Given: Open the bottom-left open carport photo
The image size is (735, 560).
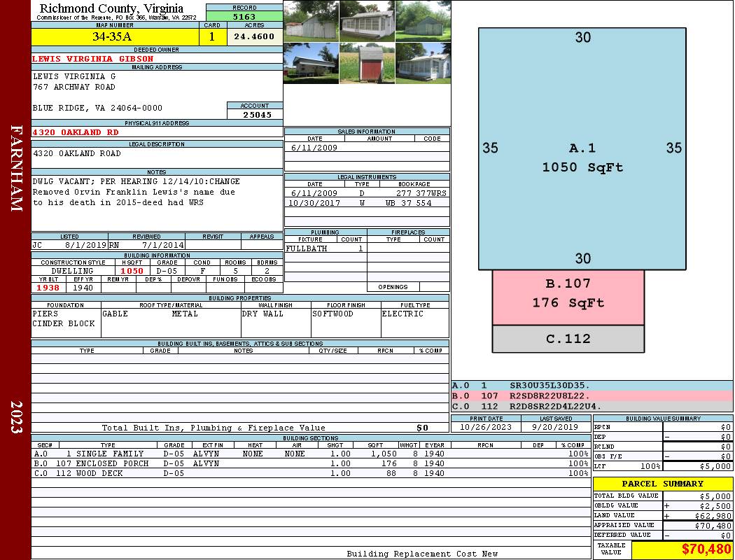Looking at the screenshot, I should (311, 63).
